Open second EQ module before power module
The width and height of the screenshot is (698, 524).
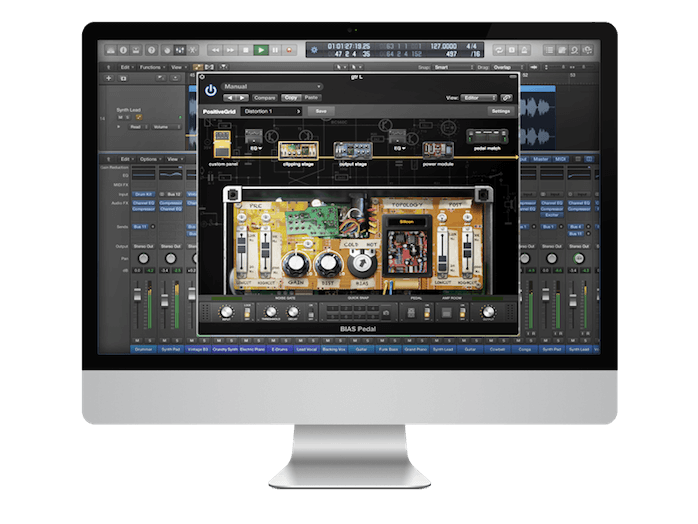[397, 137]
